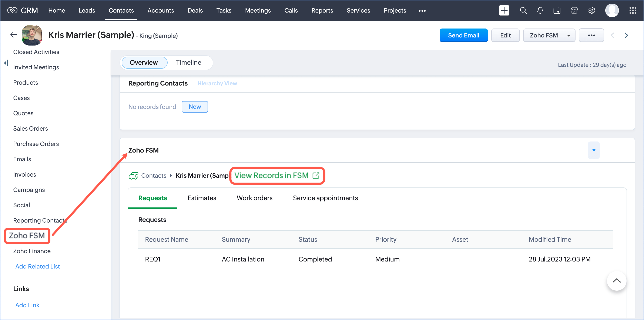Collapse the Zoho FSM section arrow

pos(594,150)
